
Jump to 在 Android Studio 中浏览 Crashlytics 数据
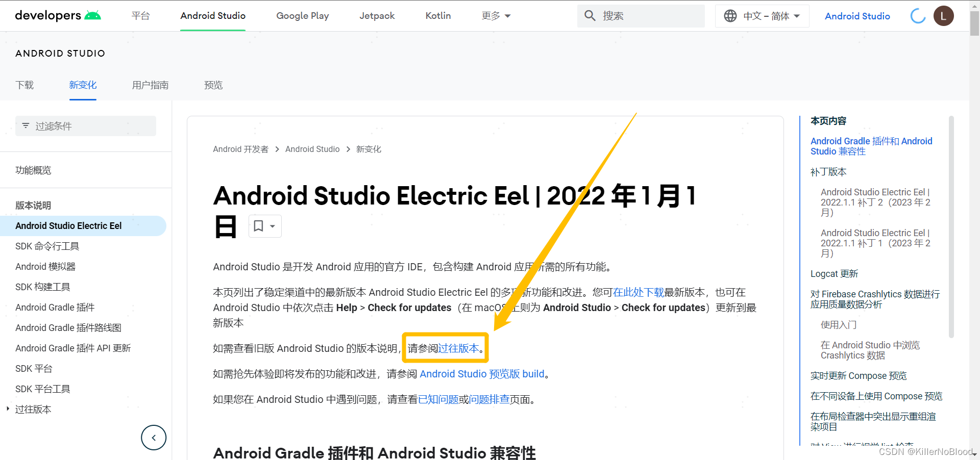(x=870, y=350)
